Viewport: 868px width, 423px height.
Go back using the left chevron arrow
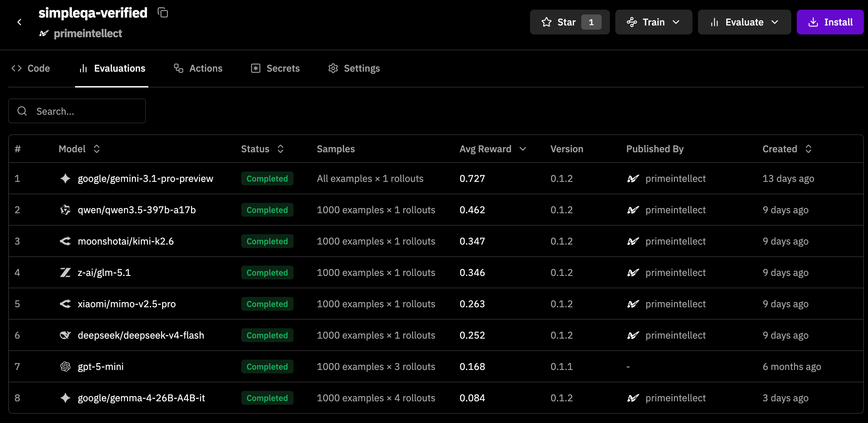(x=19, y=22)
